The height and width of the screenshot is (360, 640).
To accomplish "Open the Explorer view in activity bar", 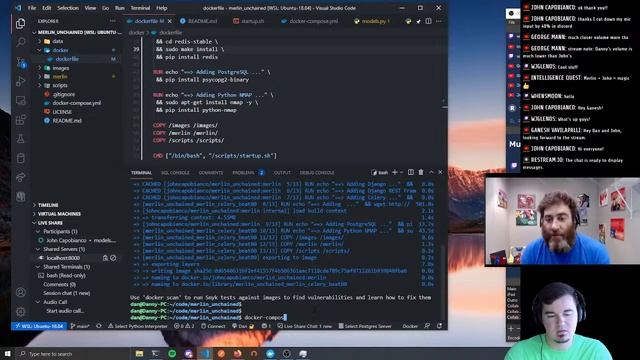I will point(20,24).
